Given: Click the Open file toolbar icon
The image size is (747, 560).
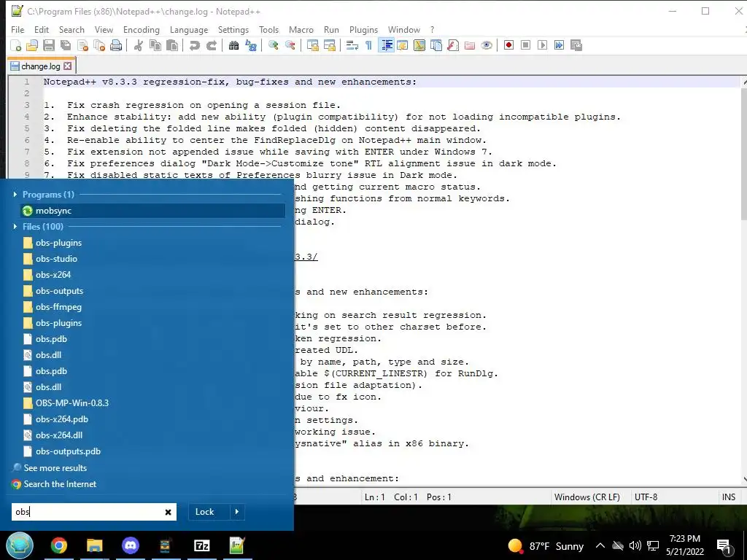Looking at the screenshot, I should [x=32, y=46].
